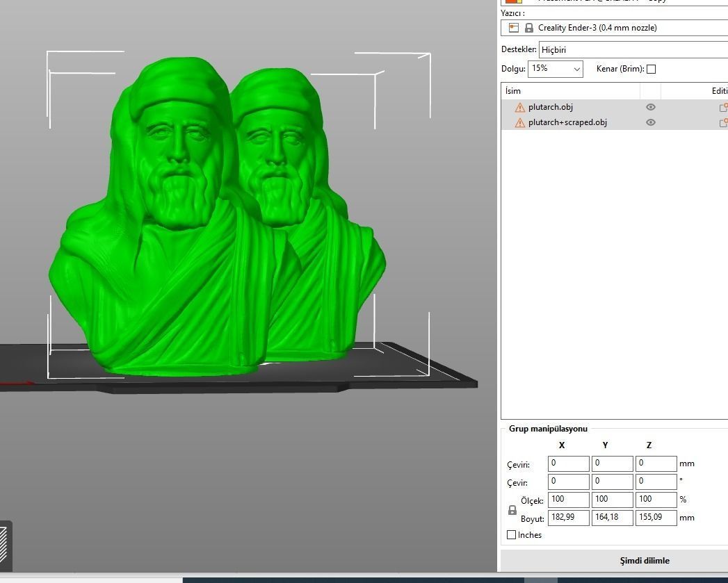The height and width of the screenshot is (583, 728).
Task: Click the Ölçek Z scale field
Action: (x=656, y=500)
